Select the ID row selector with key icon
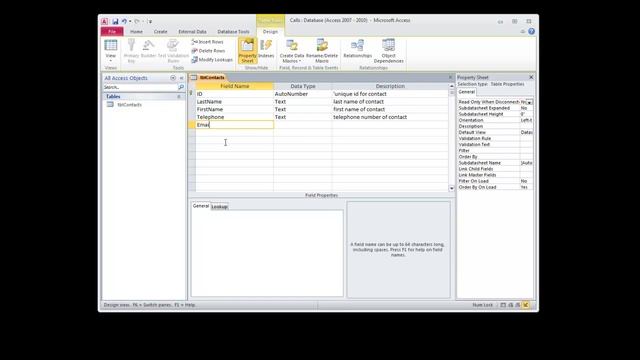The width and height of the screenshot is (640, 360). [x=191, y=94]
